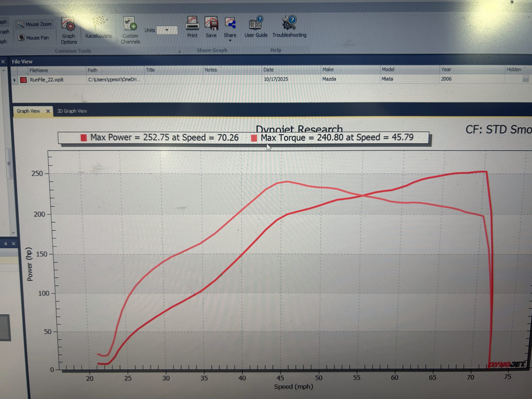Save the graph
532x399 pixels.
point(211,27)
